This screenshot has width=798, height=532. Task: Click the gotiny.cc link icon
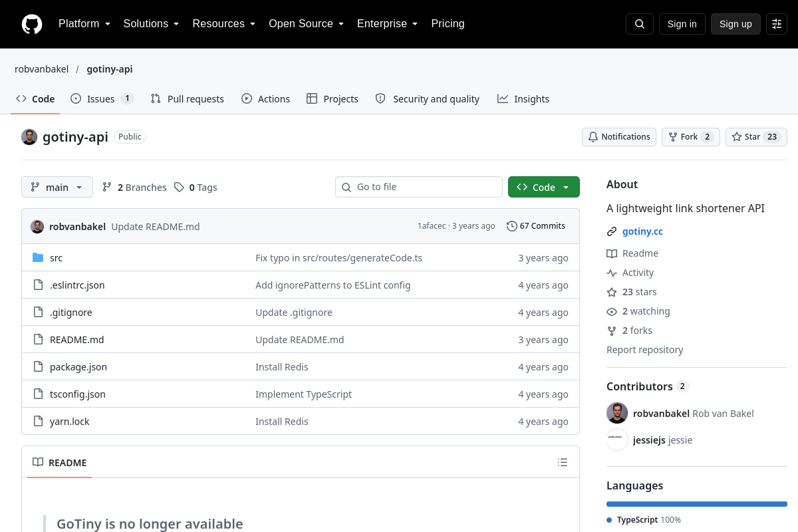(612, 231)
